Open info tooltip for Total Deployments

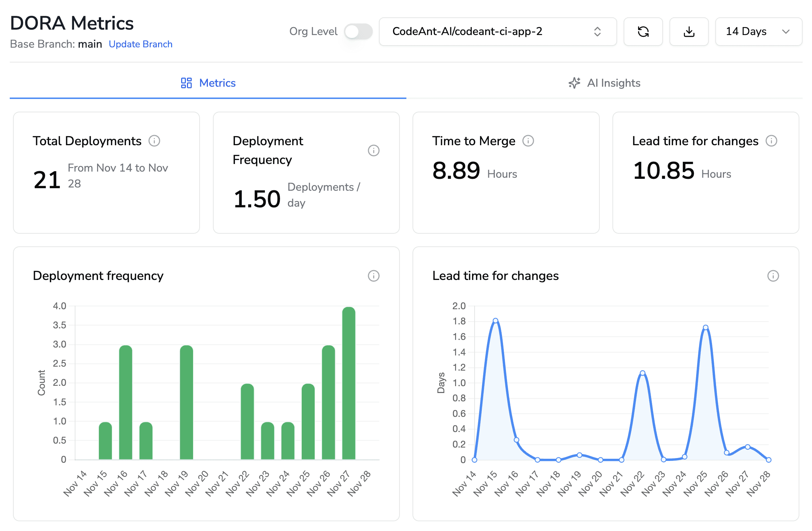(x=155, y=141)
